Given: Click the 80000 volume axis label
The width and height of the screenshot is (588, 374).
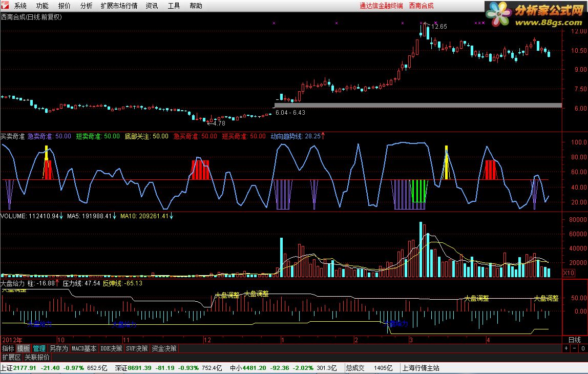Looking at the screenshot, I should tap(578, 219).
